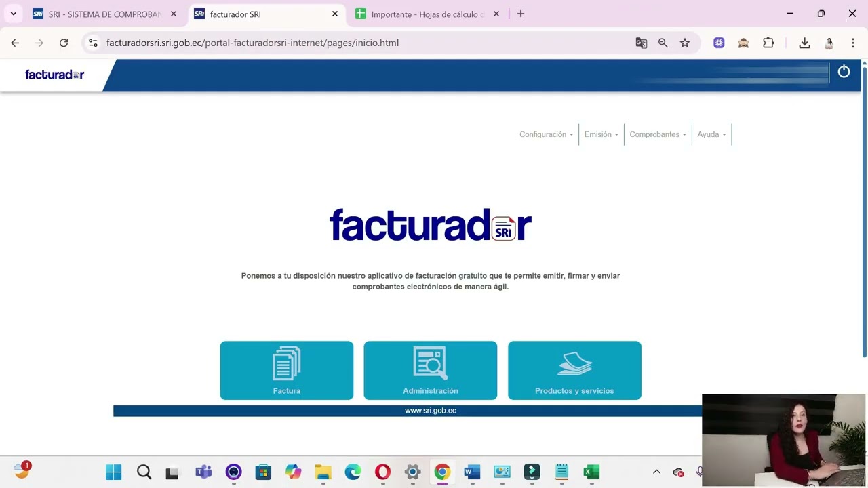This screenshot has height=488, width=868.
Task: Open Opera browser from the taskbar
Action: coord(382,472)
